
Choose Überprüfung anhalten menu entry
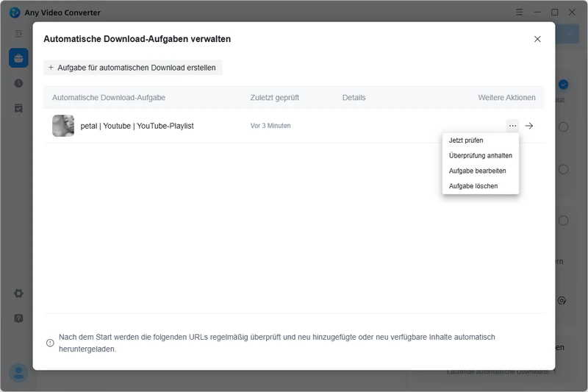click(481, 156)
